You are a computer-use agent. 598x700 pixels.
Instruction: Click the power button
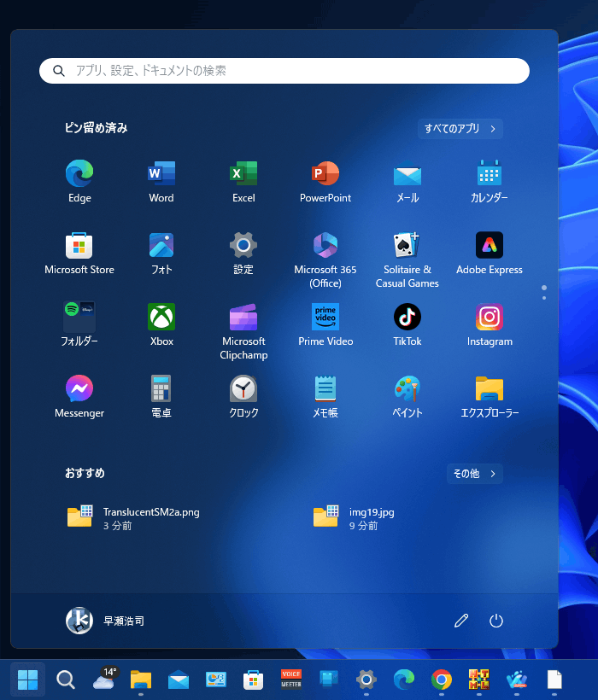[x=495, y=621]
